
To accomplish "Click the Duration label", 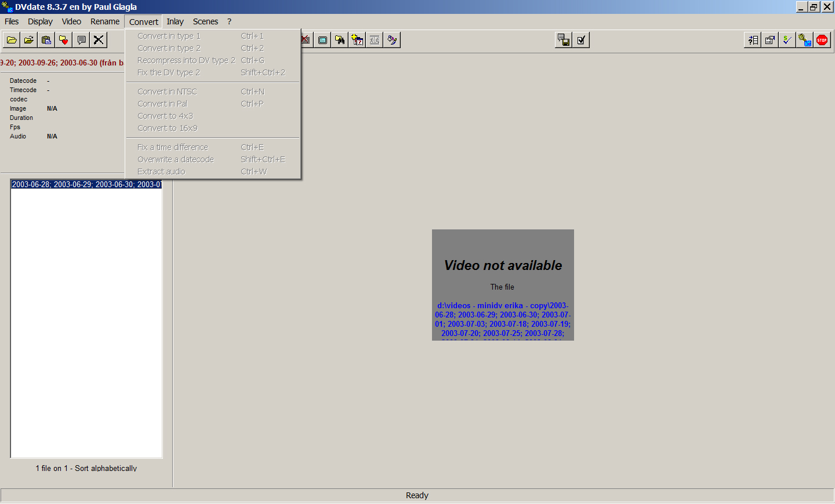I will coord(21,118).
